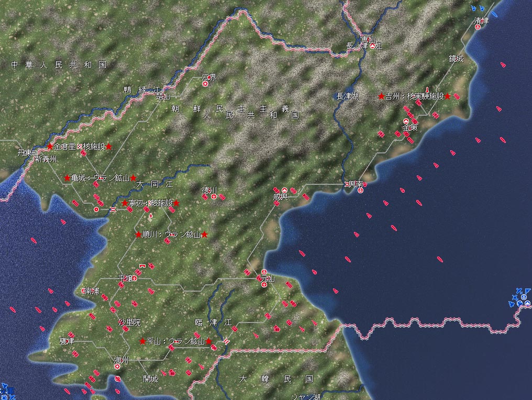Click the round marker icon right of 平壌
The width and height of the screenshot is (532, 400).
(135, 278)
